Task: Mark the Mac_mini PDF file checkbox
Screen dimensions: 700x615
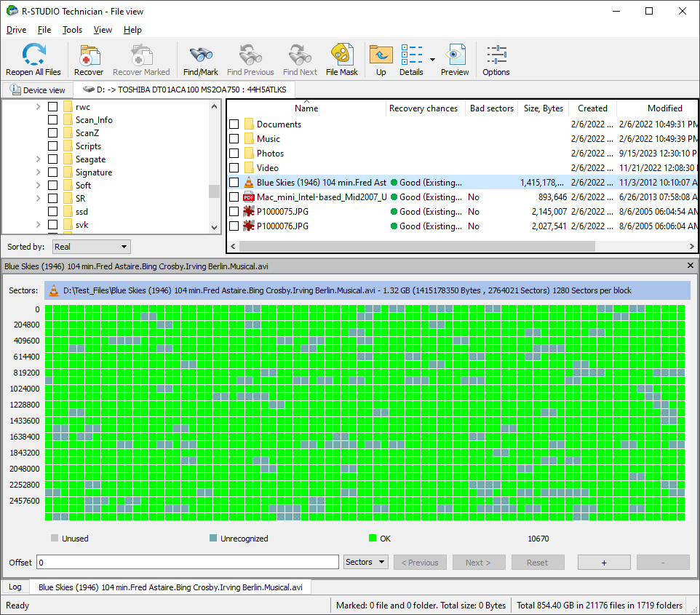Action: [x=234, y=197]
